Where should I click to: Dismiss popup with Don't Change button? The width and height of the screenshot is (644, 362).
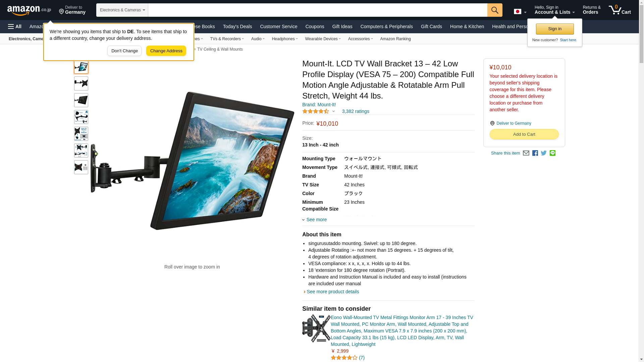124,51
